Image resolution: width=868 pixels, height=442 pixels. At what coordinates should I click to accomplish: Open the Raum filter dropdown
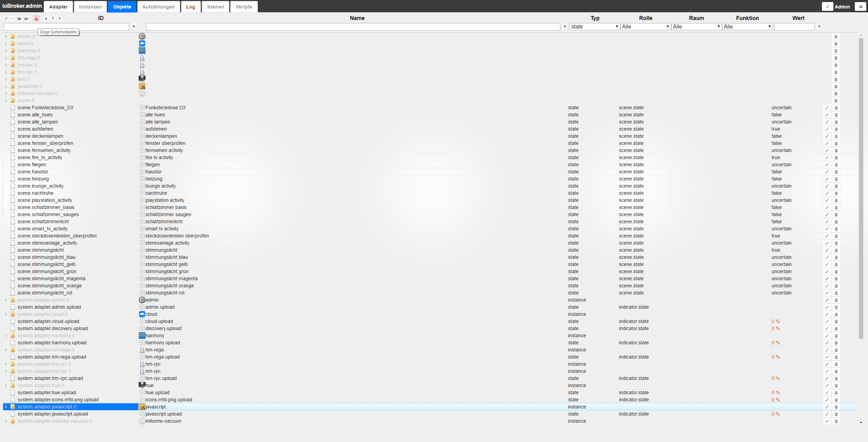pos(696,26)
